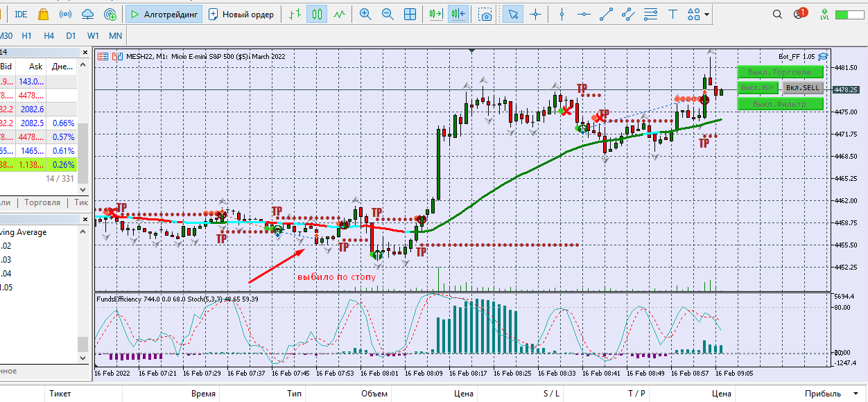The image size is (868, 402).
Task: Switch to MN timeframe
Action: 116,35
